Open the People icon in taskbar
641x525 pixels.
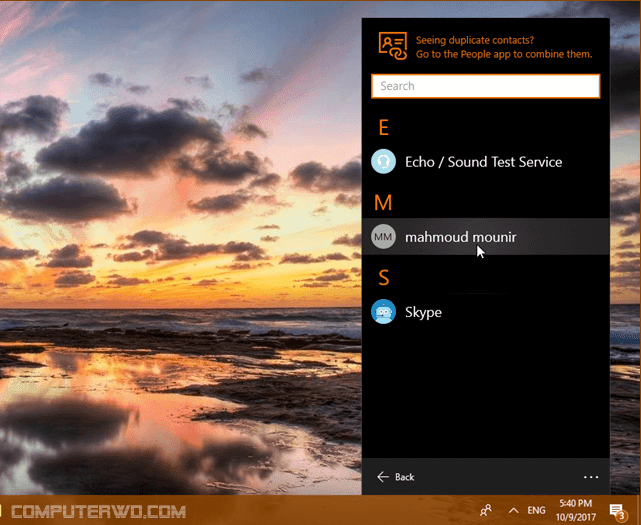486,510
